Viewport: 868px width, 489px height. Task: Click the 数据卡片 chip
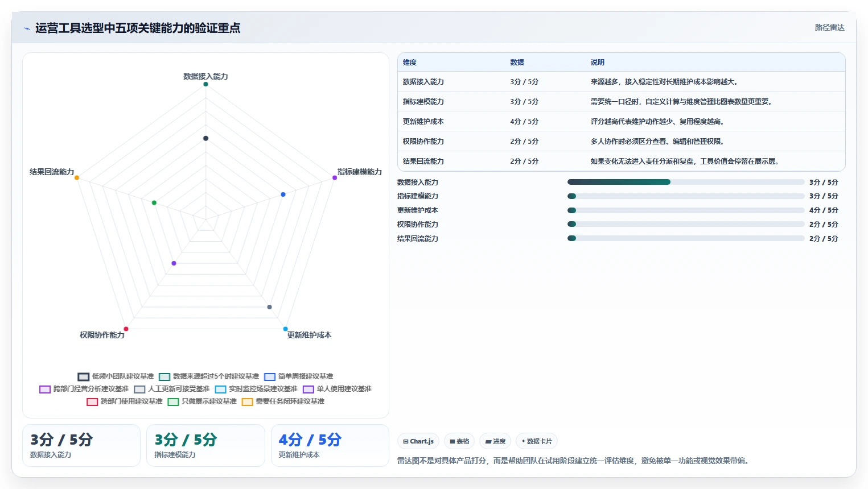(x=537, y=441)
